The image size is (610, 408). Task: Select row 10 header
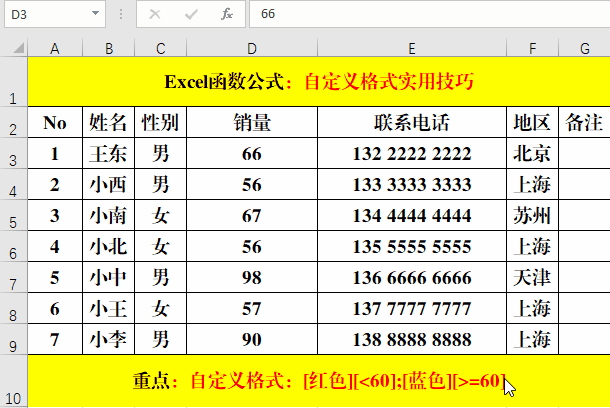[14, 381]
